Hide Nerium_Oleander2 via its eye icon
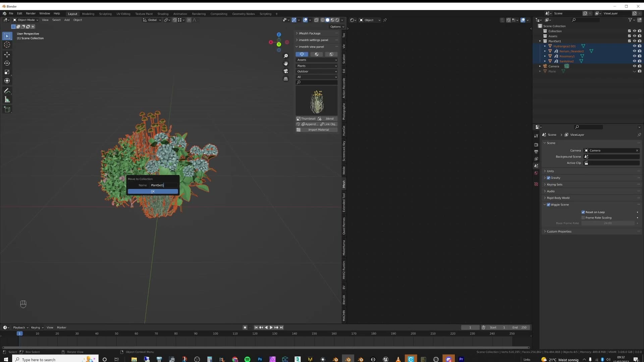The height and width of the screenshot is (362, 644). [x=634, y=51]
